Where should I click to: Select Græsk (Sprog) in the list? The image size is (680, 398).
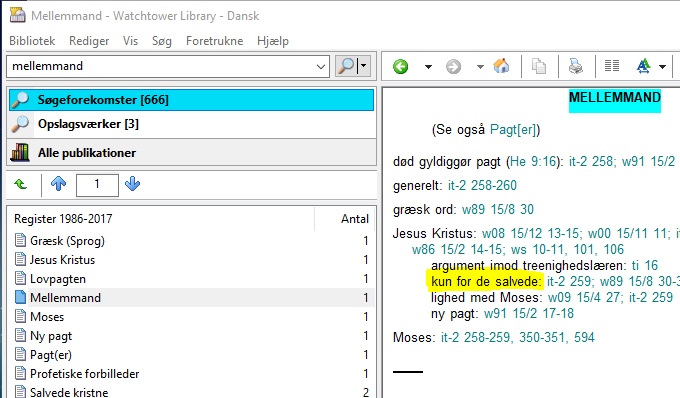click(x=67, y=241)
